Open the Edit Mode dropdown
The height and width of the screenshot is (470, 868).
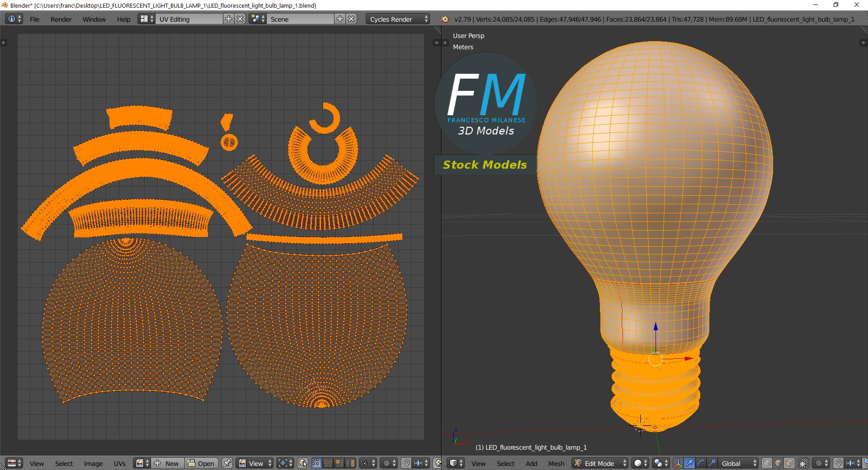(600, 463)
